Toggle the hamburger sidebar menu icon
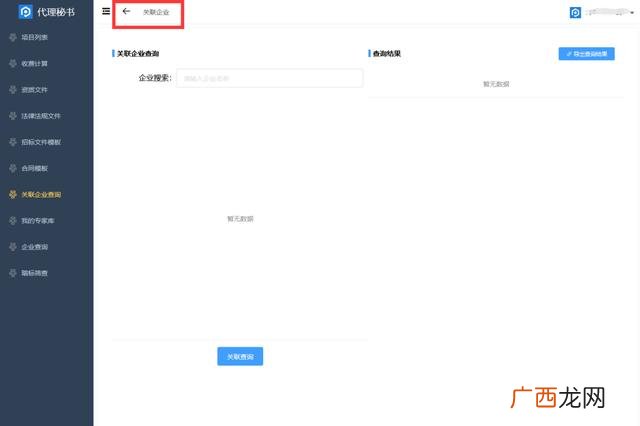The image size is (640, 426). point(106,11)
